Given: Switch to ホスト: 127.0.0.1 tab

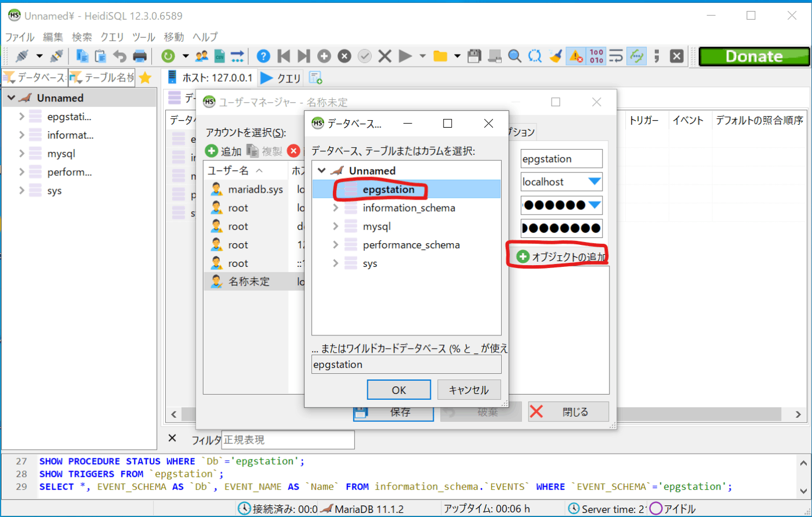Looking at the screenshot, I should point(209,78).
